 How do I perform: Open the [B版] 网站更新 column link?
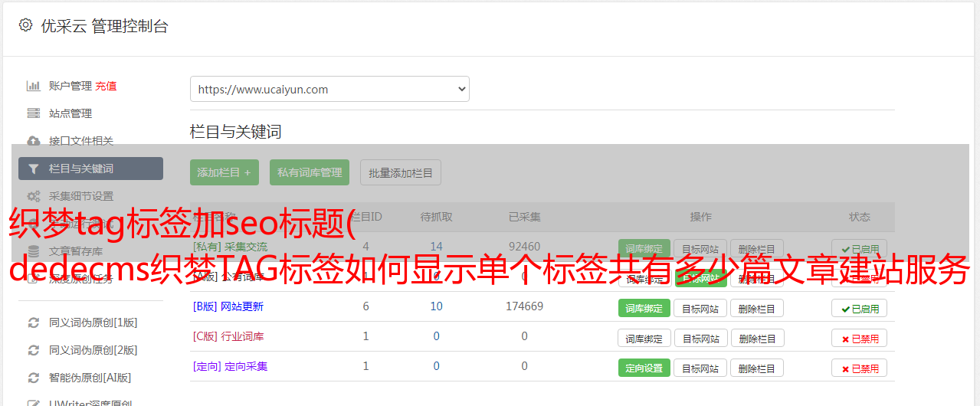pyautogui.click(x=228, y=306)
